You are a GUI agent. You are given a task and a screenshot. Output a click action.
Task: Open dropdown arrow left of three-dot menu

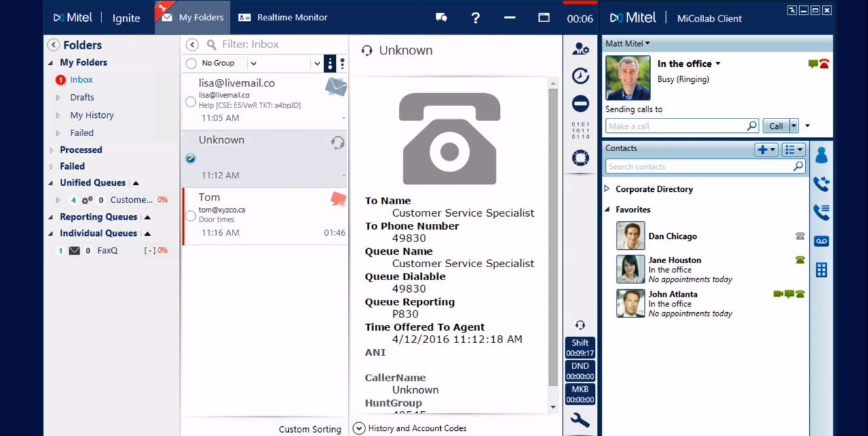[x=317, y=64]
